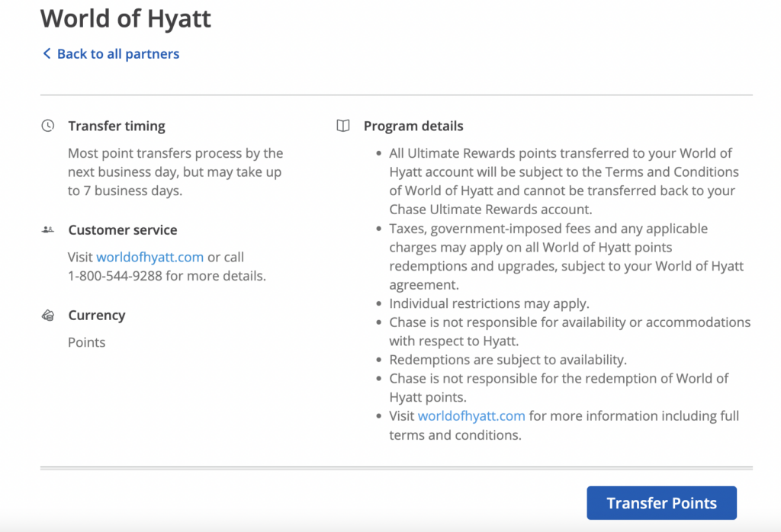Select the Customer service section heading
Screen dimensions: 781x532
click(123, 229)
